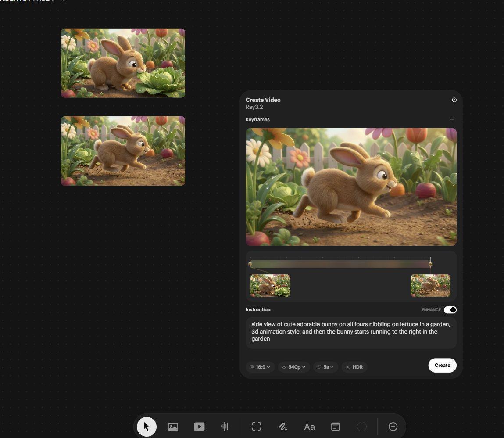Click the keyframe timeline gradient bar
The width and height of the screenshot is (504, 438).
[x=340, y=264]
